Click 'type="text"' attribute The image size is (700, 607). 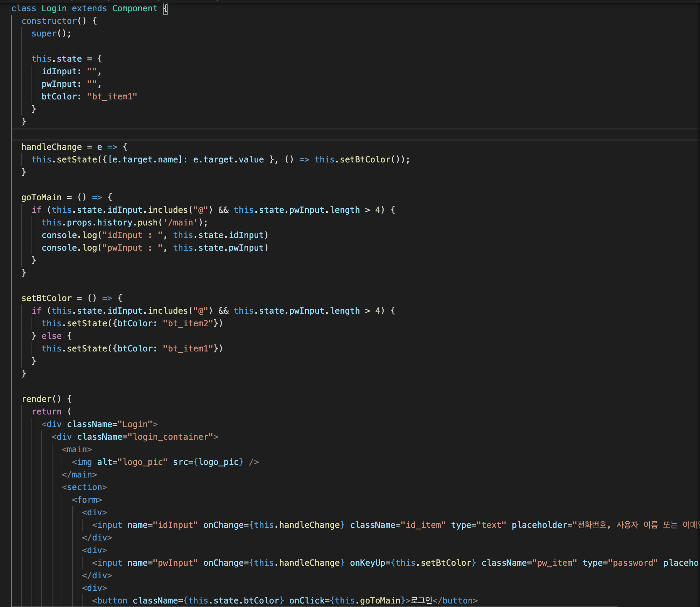tap(479, 525)
